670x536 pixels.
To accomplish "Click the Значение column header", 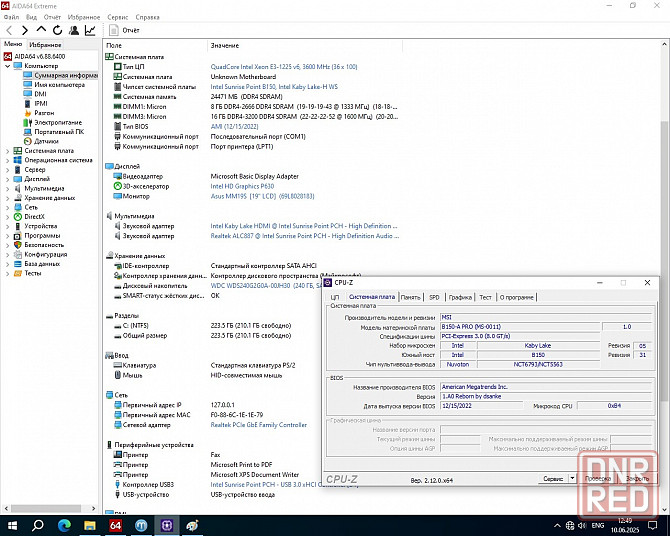I will pyautogui.click(x=225, y=45).
